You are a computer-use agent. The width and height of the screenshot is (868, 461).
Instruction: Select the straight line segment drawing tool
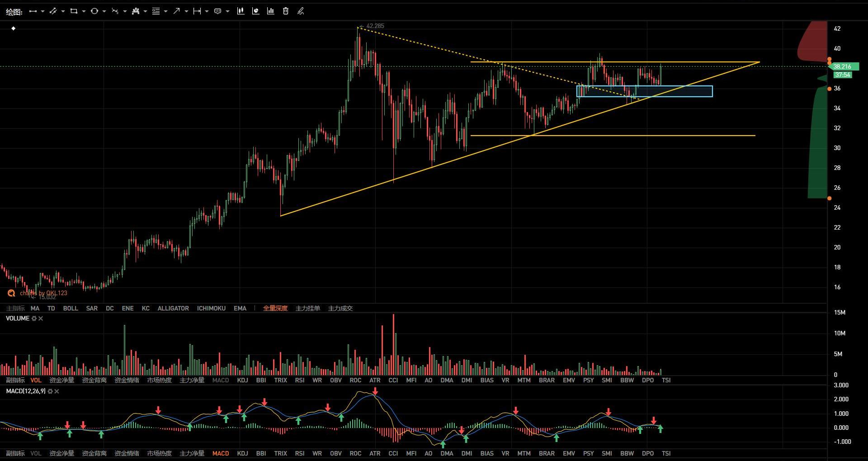pyautogui.click(x=33, y=11)
